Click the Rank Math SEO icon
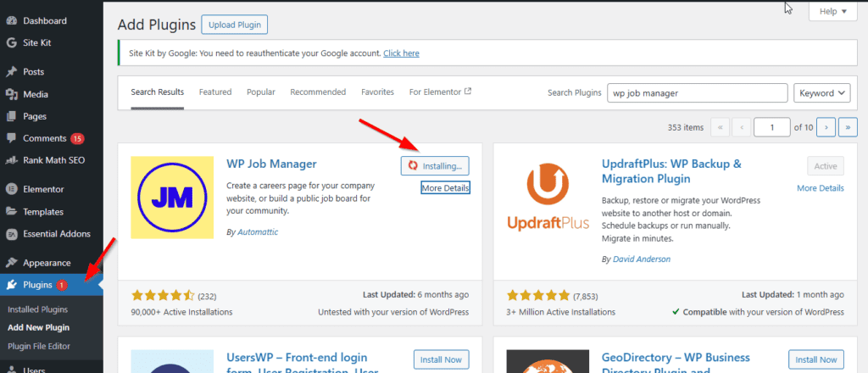The width and height of the screenshot is (868, 373). (x=11, y=160)
